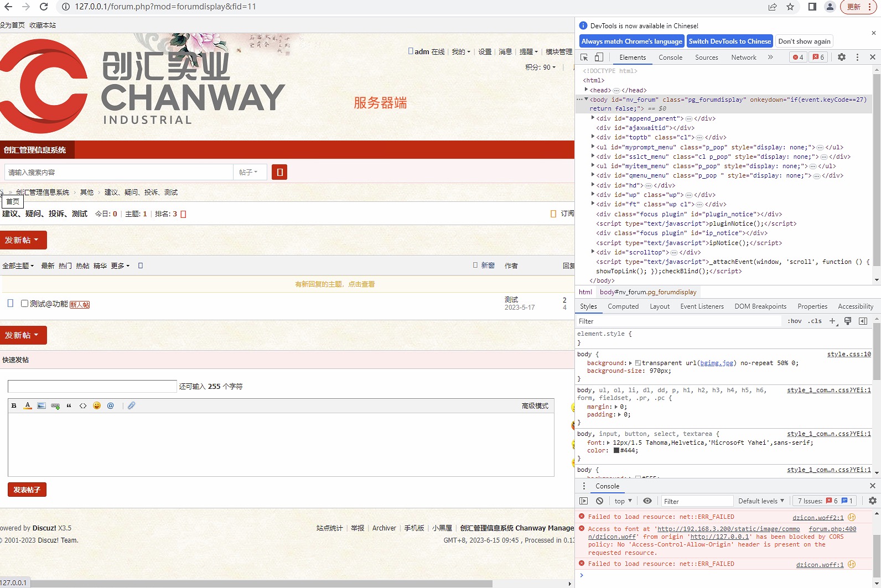Click the quick post title input

click(92, 386)
